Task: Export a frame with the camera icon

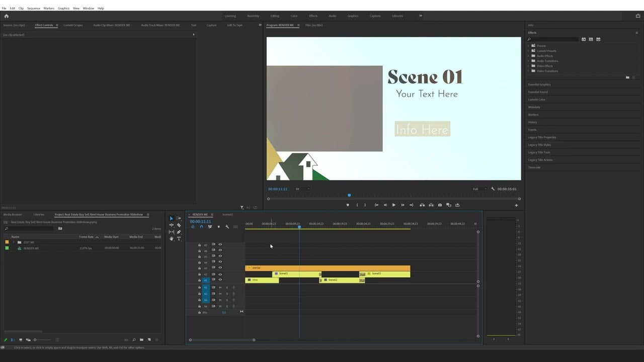Action: 440,205
